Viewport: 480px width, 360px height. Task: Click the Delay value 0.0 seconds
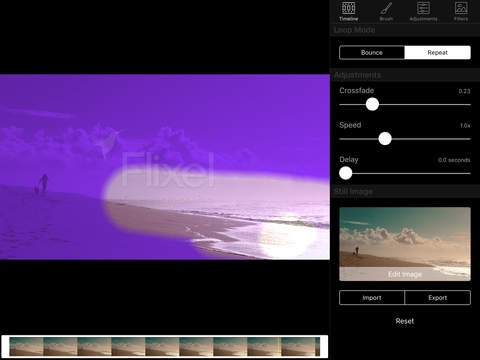pos(454,160)
